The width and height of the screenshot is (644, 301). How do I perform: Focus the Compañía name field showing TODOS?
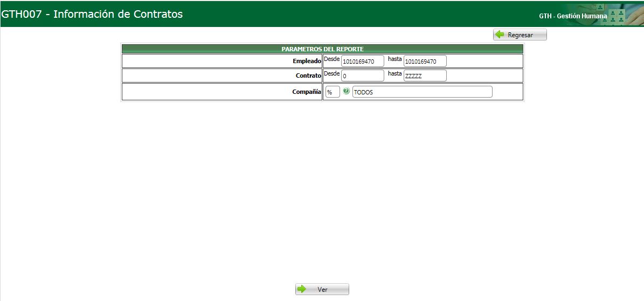pyautogui.click(x=422, y=92)
